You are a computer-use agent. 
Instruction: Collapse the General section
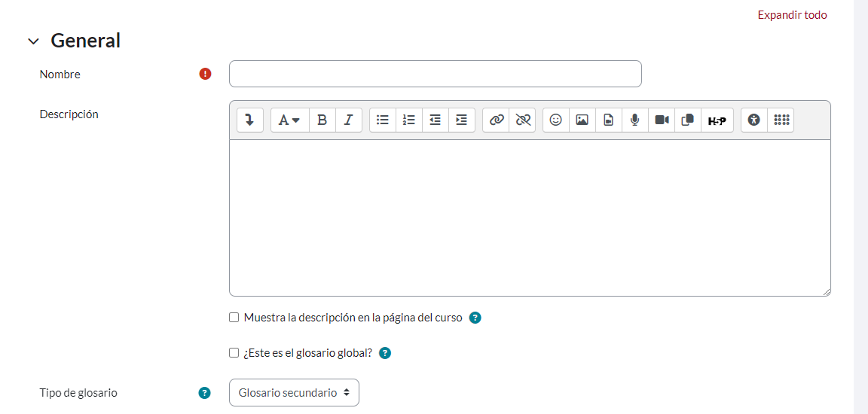point(33,41)
